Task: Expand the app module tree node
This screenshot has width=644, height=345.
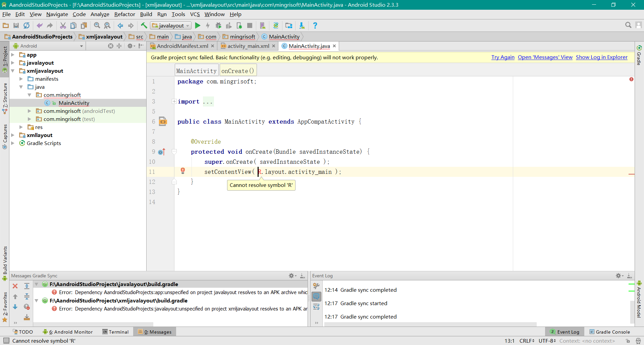Action: pos(13,55)
